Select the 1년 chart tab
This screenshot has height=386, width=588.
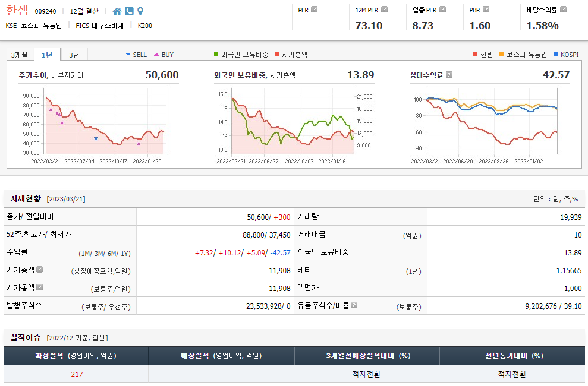pos(47,55)
